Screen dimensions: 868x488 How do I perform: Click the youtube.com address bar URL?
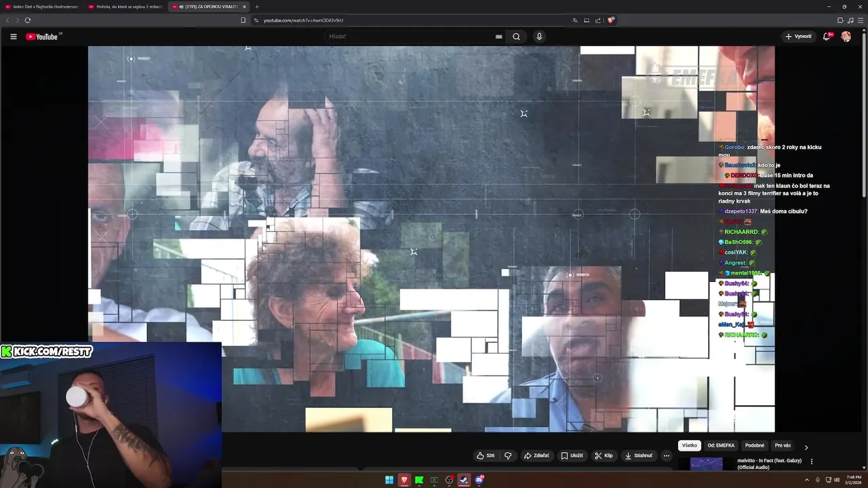[x=303, y=20]
